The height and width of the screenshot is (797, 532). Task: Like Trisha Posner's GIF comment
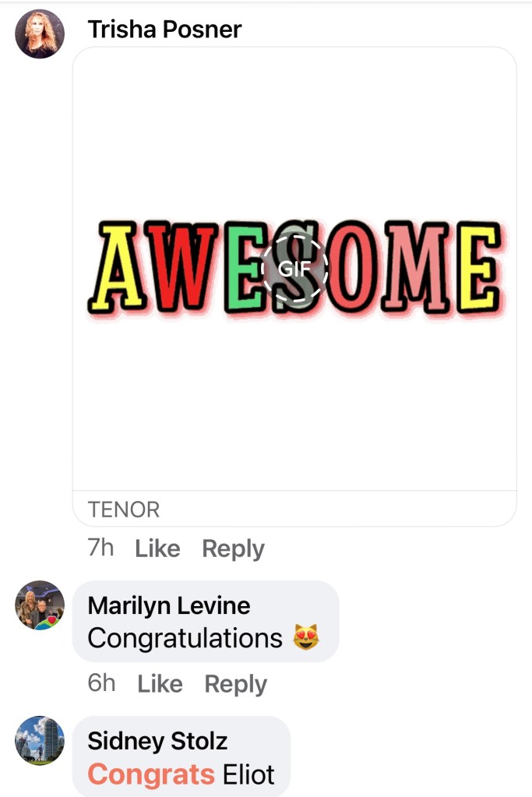(x=157, y=548)
